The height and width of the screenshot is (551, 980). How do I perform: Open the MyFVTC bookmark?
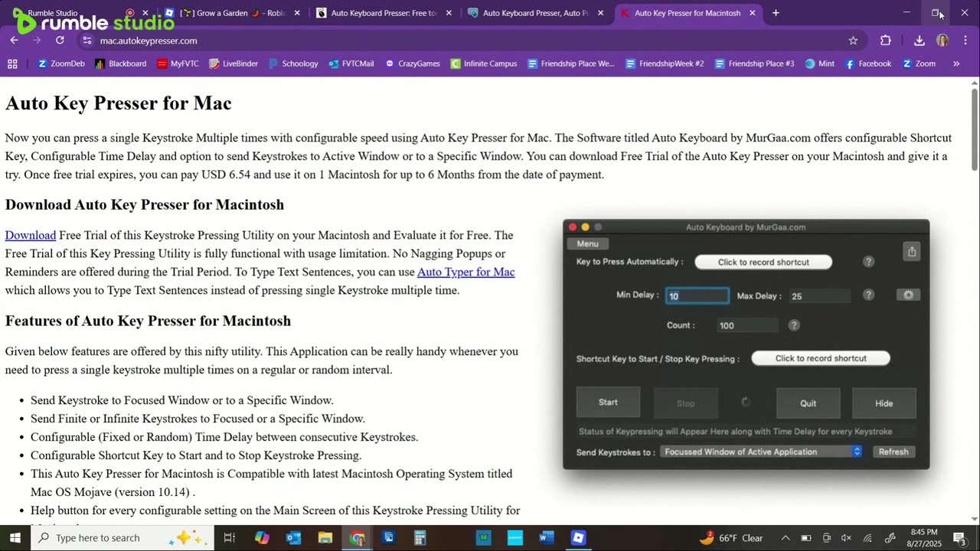(178, 64)
